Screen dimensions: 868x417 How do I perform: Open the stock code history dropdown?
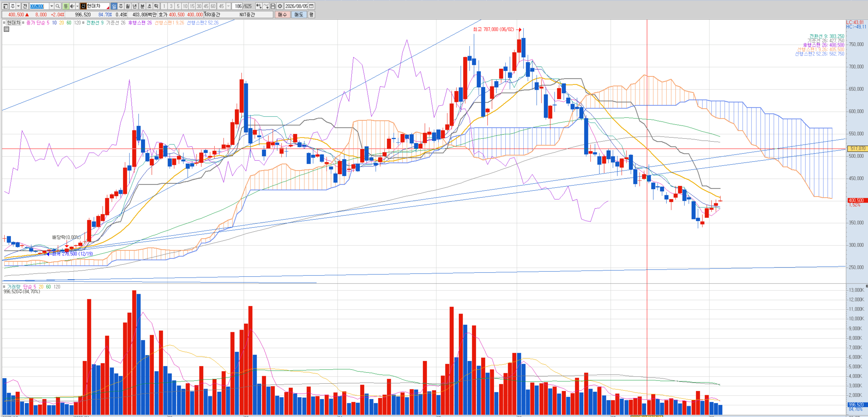point(52,6)
